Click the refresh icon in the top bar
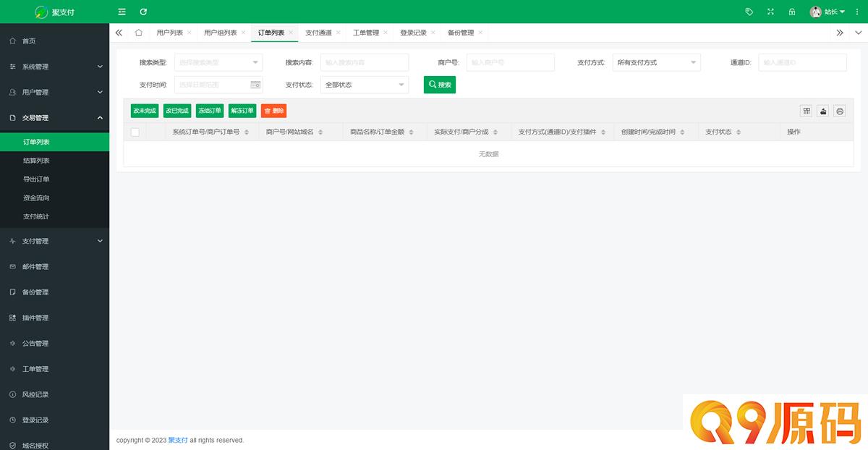This screenshot has height=450, width=868. (x=143, y=12)
